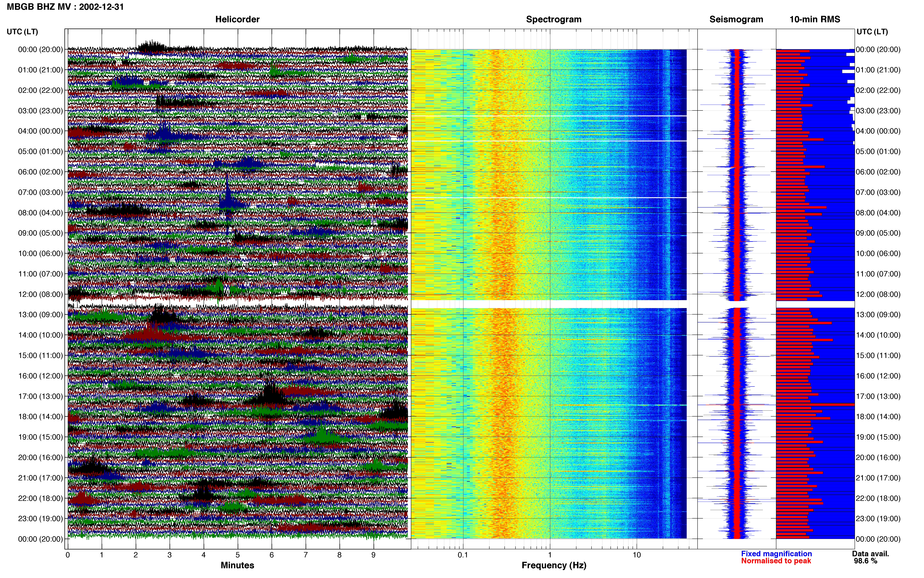
Task: Click the Spectrogram panel heading
Action: tap(554, 20)
